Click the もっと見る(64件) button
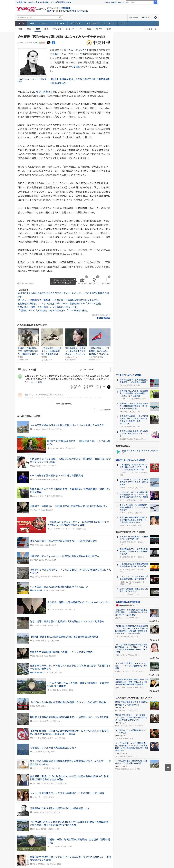Image resolution: width=174 pixels, height=868 pixels. pyautogui.click(x=64, y=403)
